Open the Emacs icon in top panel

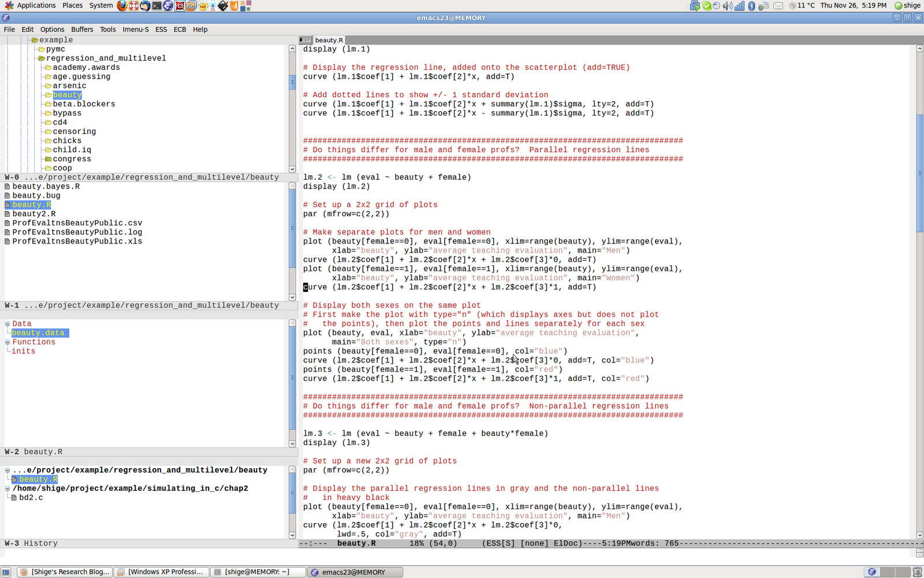tap(167, 6)
